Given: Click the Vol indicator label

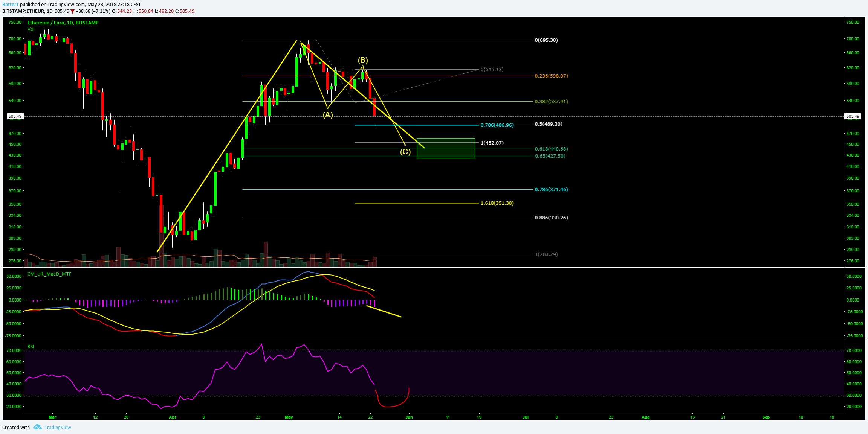Looking at the screenshot, I should pyautogui.click(x=31, y=29).
